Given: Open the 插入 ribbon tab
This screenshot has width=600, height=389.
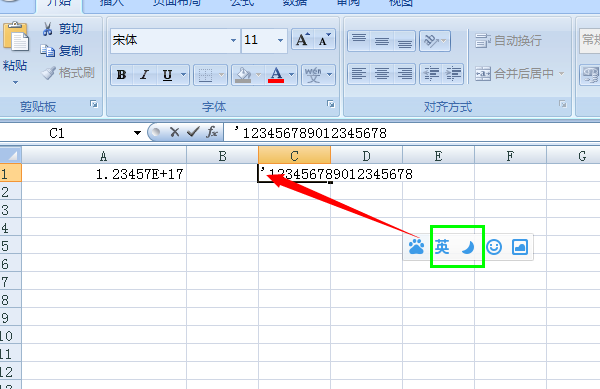Looking at the screenshot, I should click(112, 3).
